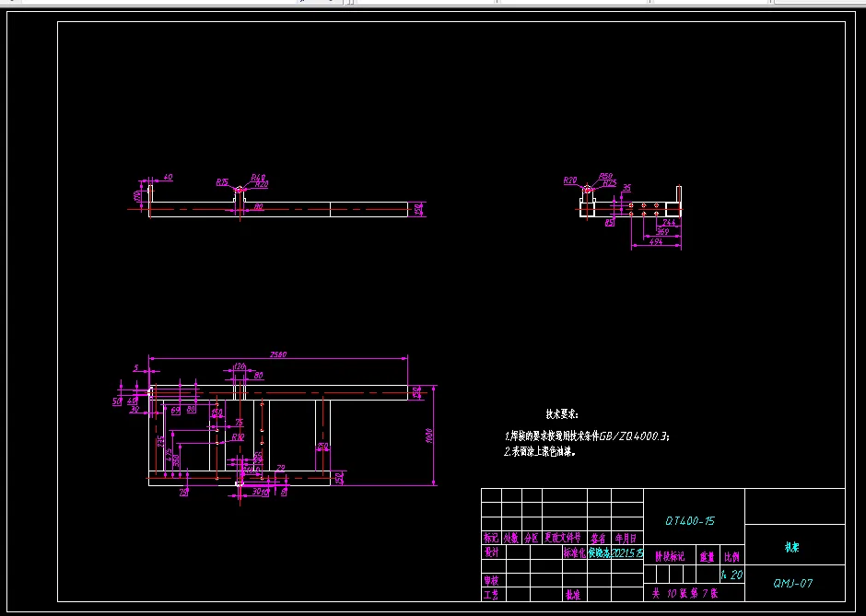Viewport: 866px width, 616px height.
Task: Click the sheet count text 共10张第7张
Action: coord(685,594)
